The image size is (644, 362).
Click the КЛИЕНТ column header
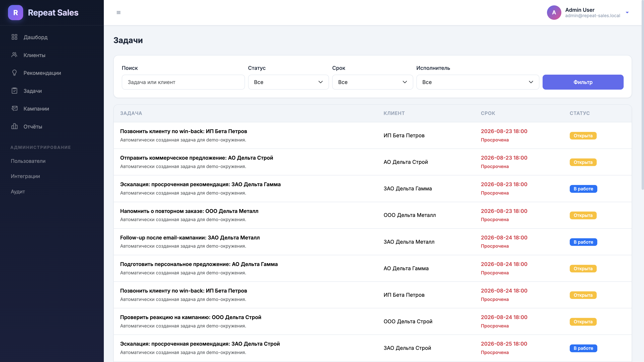click(x=394, y=113)
